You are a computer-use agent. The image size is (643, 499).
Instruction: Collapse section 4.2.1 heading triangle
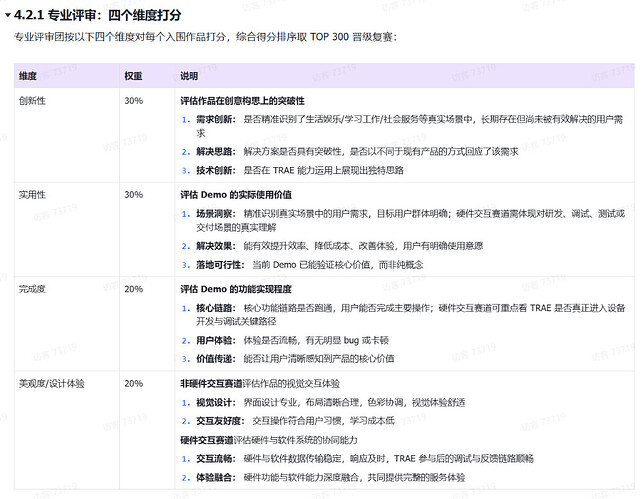coord(7,15)
